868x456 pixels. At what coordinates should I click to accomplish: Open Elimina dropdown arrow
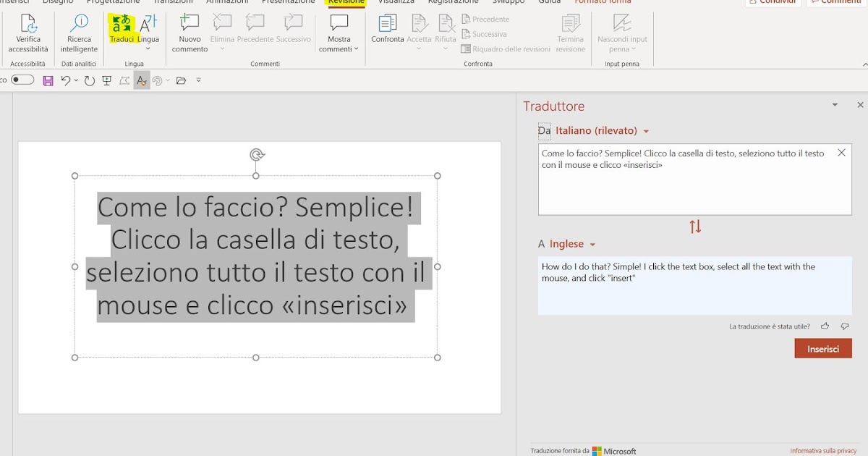coord(222,48)
